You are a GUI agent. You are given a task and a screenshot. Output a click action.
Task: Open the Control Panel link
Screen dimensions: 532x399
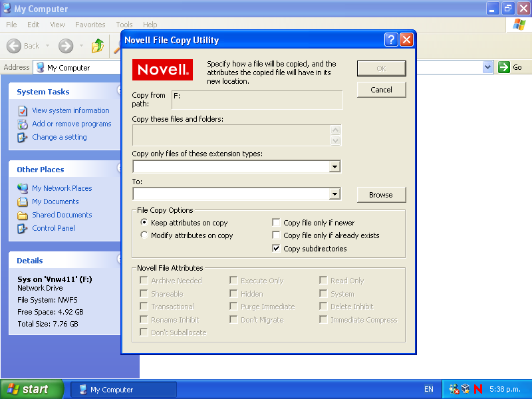(x=54, y=228)
